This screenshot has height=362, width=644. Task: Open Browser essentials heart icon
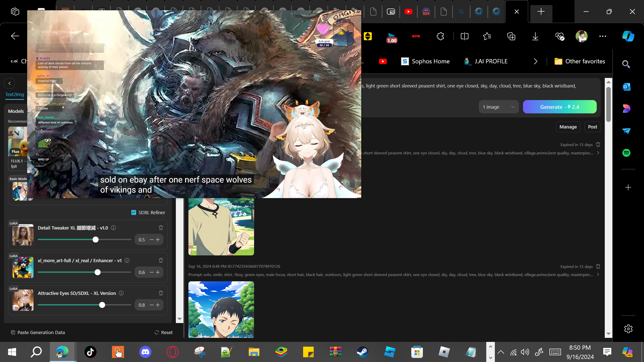coord(559,36)
